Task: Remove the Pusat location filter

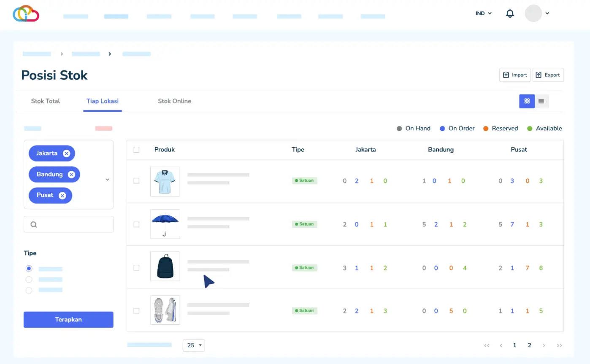Action: [x=62, y=195]
